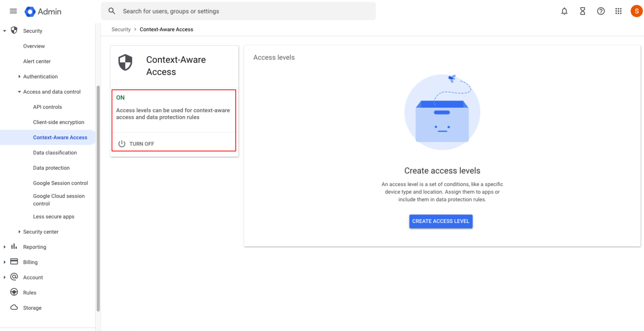The image size is (644, 331).
Task: Select API controls in the sidebar
Action: tap(47, 107)
